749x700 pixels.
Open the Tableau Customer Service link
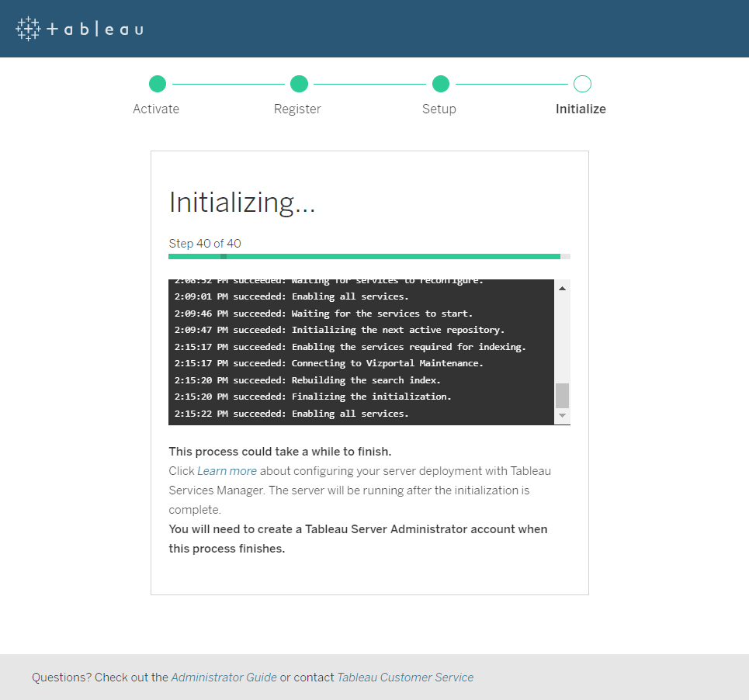point(406,677)
